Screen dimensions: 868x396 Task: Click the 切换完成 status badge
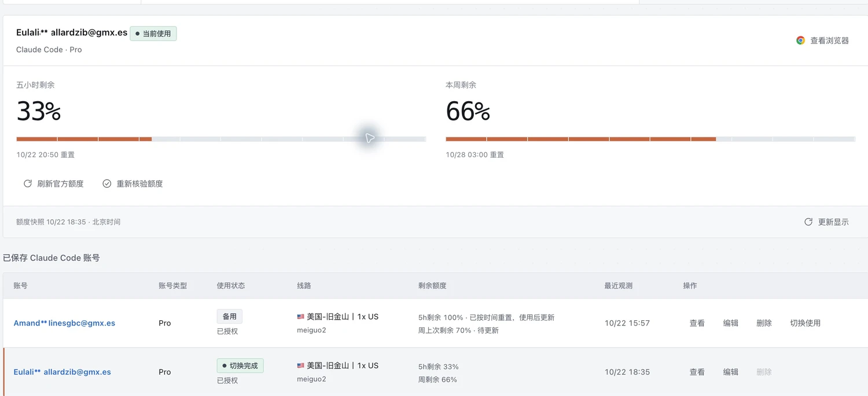[240, 365]
